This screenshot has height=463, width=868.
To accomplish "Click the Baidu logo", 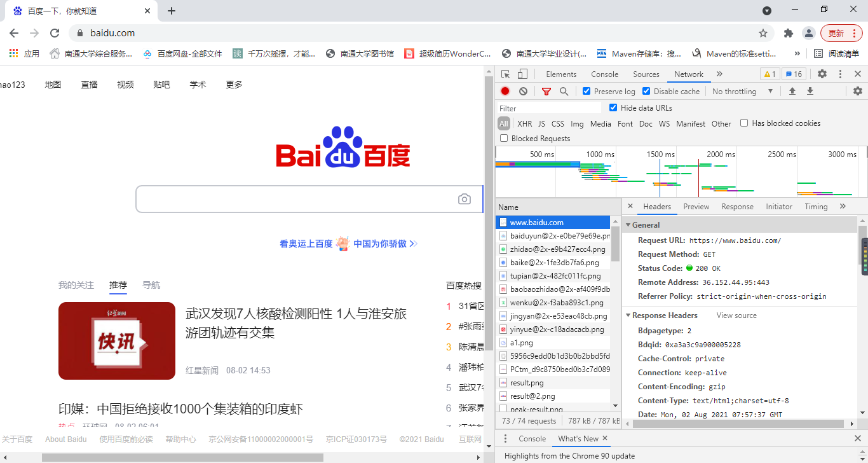I will click(343, 148).
